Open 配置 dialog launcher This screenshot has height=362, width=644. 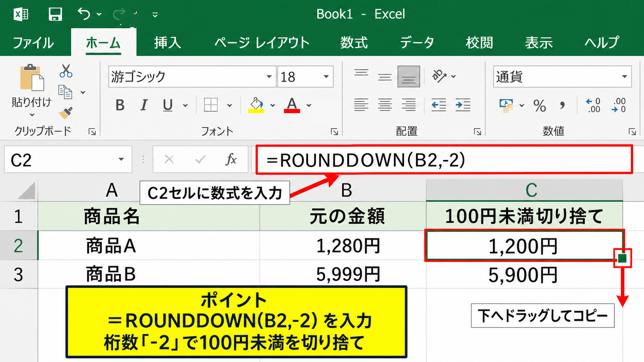point(478,132)
